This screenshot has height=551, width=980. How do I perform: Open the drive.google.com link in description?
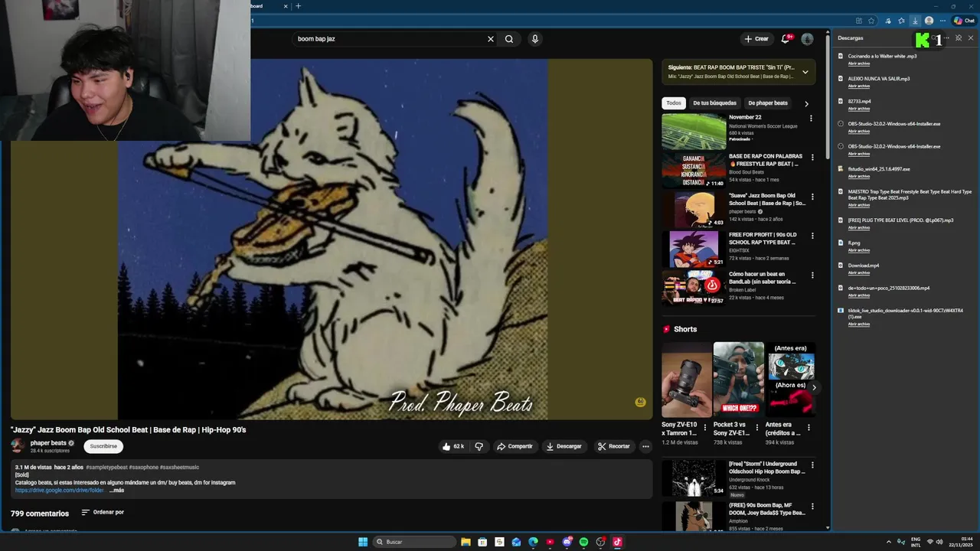coord(59,491)
